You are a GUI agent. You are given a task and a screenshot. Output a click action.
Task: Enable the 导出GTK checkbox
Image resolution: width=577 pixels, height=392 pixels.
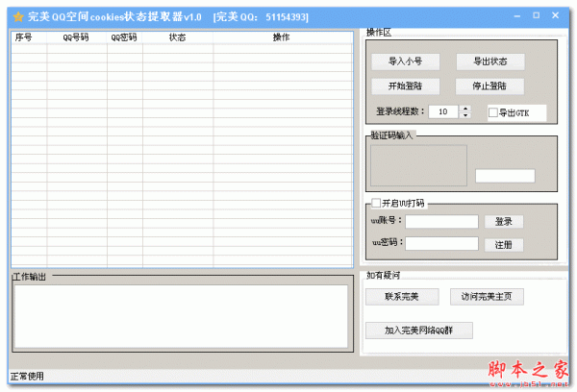click(x=493, y=112)
